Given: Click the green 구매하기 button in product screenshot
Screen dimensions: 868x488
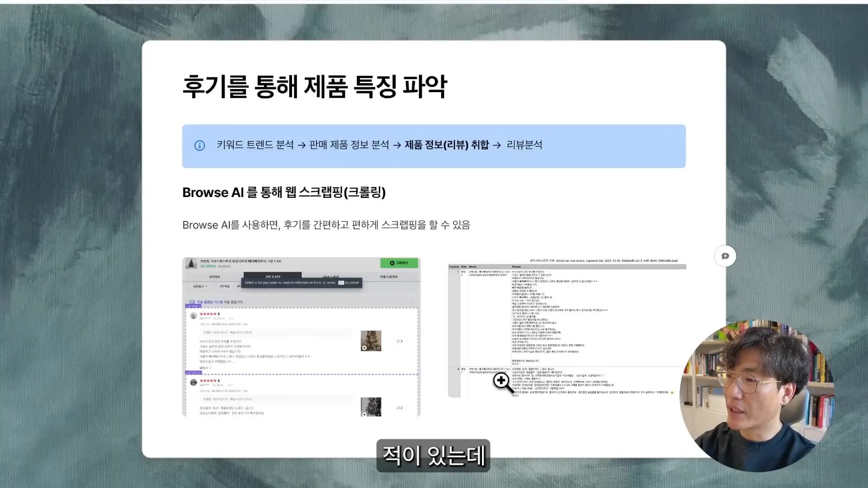Looking at the screenshot, I should point(399,263).
